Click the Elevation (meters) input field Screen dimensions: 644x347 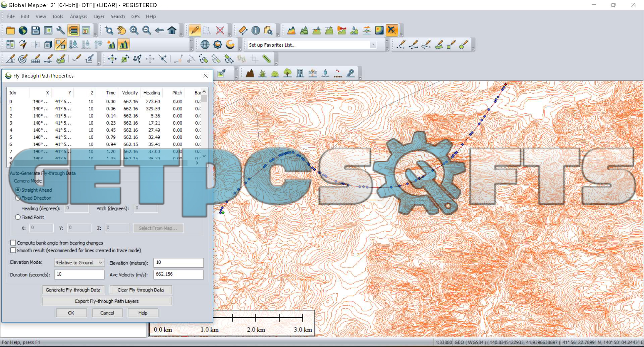(x=178, y=263)
